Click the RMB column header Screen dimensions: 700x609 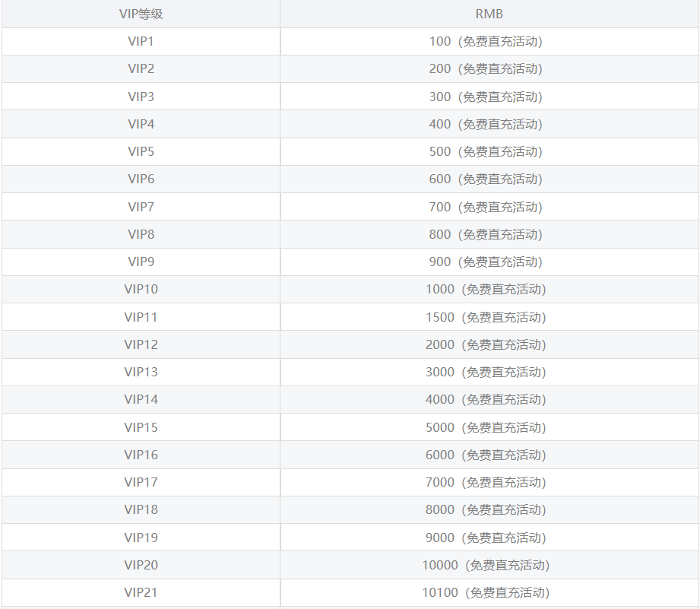click(489, 14)
